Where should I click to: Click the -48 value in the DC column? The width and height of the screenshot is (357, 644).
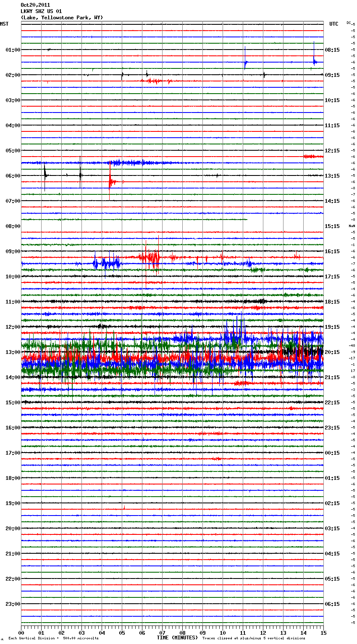point(352,346)
